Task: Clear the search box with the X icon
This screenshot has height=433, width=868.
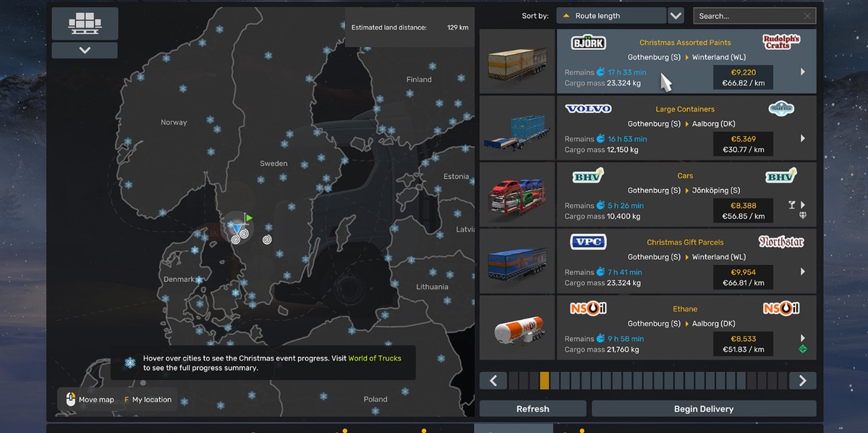Action: [807, 16]
